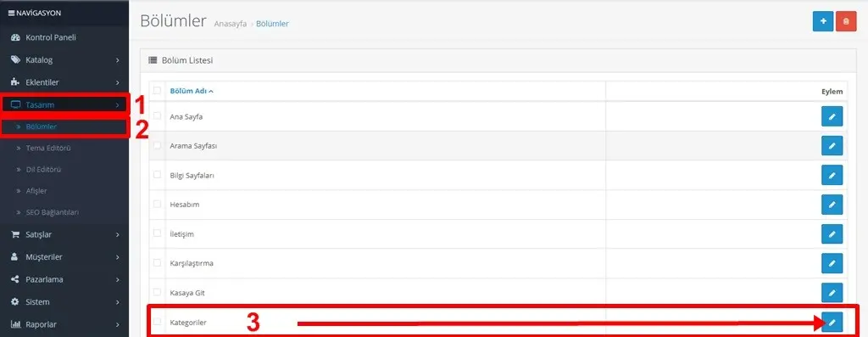The image size is (868, 337).
Task: Click edit pencil in İletişim row
Action: [x=832, y=234]
